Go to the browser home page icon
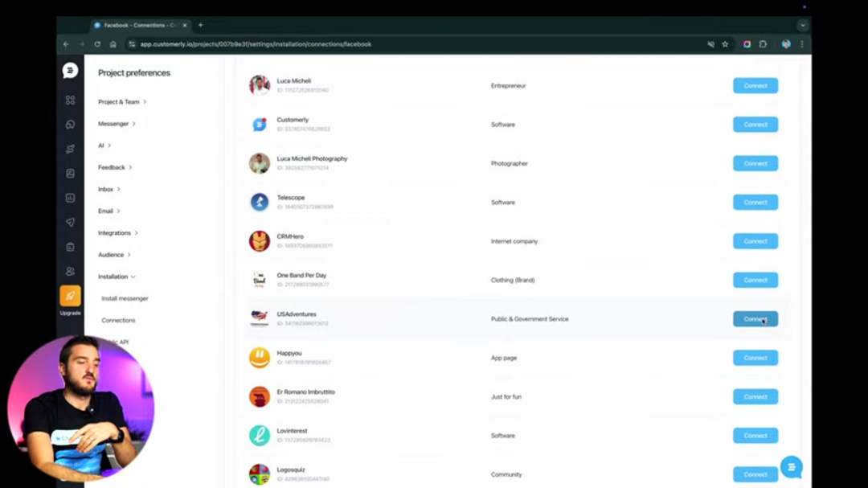The height and width of the screenshot is (488, 868). [113, 44]
